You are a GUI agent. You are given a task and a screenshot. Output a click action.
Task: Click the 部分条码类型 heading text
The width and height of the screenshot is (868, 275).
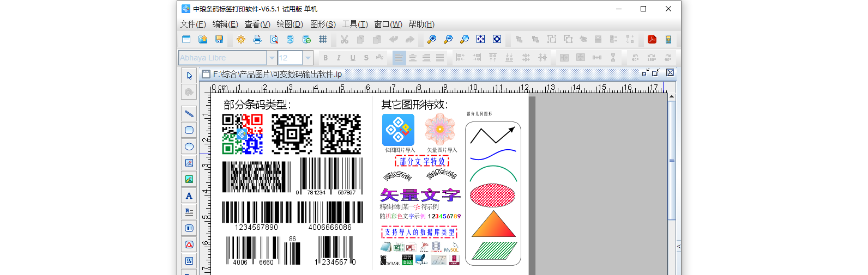click(257, 105)
